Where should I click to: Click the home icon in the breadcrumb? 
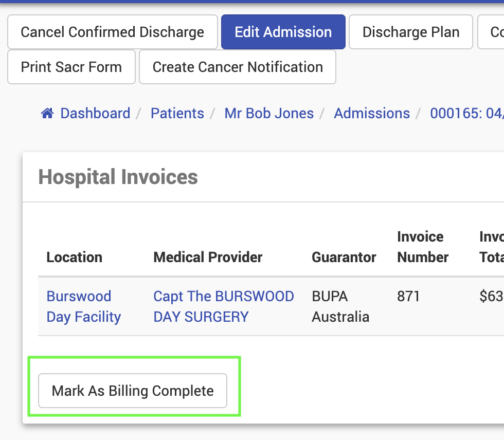tap(47, 113)
